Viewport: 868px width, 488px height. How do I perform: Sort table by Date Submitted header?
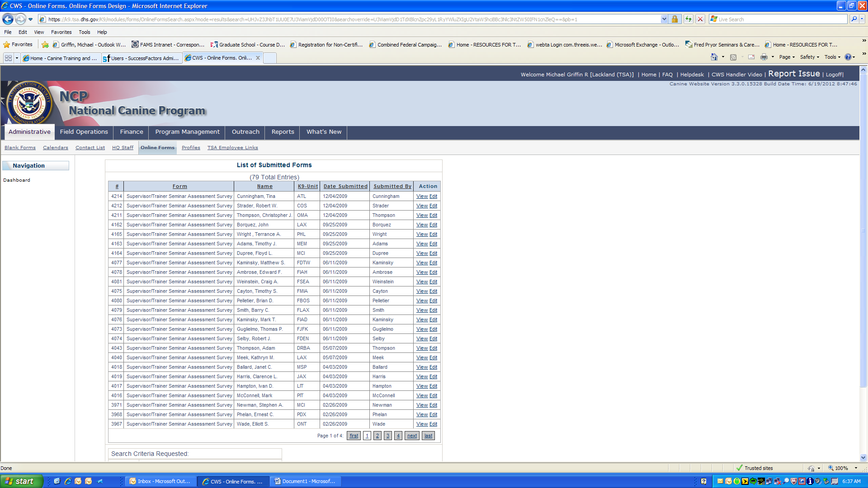(345, 186)
